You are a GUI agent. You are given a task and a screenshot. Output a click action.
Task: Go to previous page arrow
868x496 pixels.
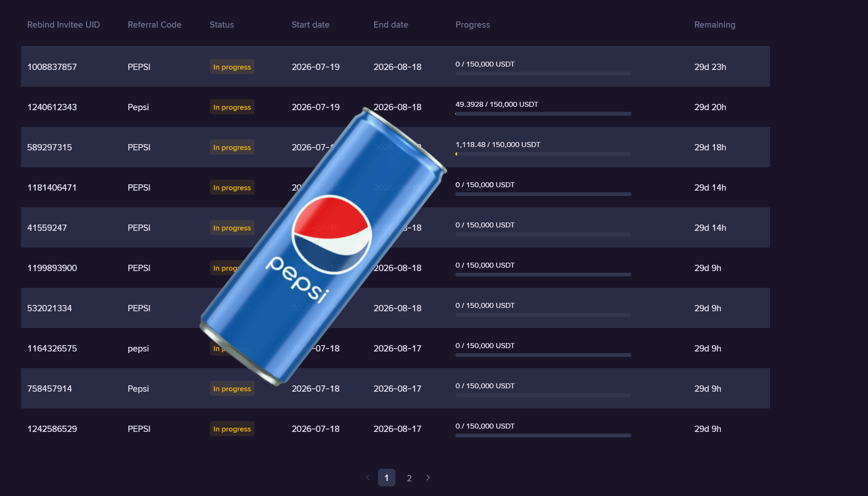[368, 478]
